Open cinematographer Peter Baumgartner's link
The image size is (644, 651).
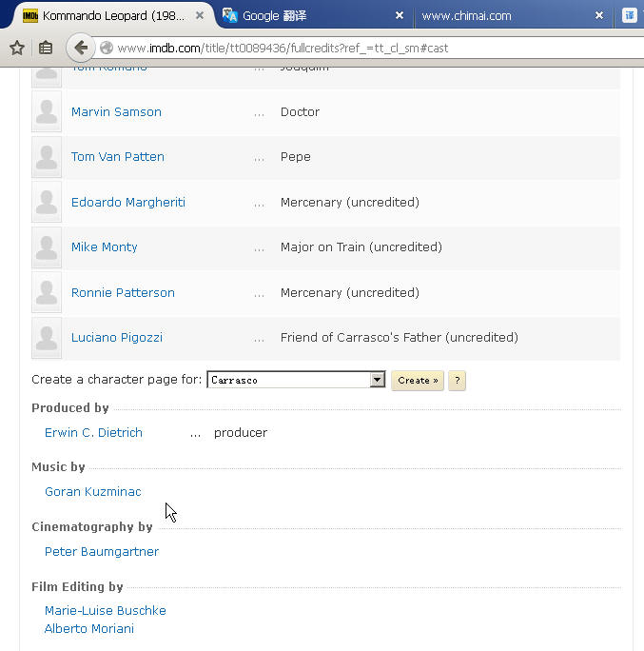pos(102,552)
